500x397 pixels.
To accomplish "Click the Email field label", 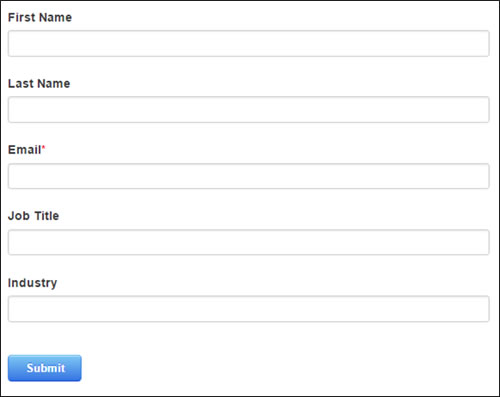I will tap(25, 150).
